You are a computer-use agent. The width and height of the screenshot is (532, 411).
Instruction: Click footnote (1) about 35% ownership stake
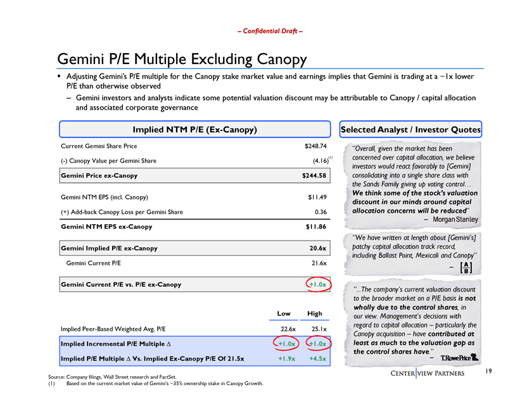(156, 384)
